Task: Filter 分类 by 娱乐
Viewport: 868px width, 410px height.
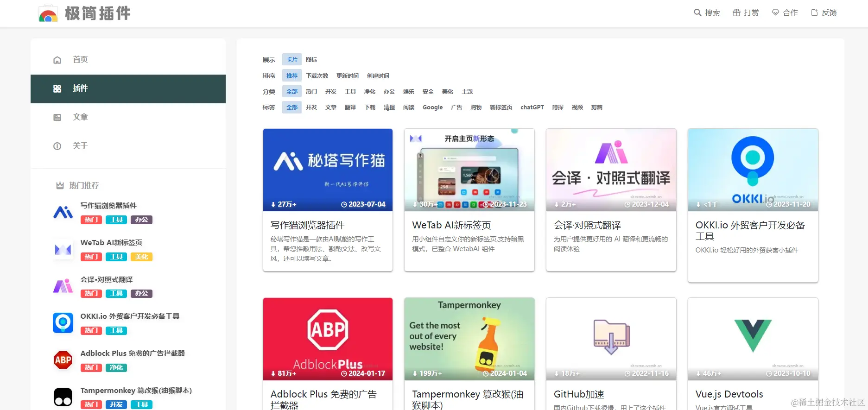Action: click(409, 91)
